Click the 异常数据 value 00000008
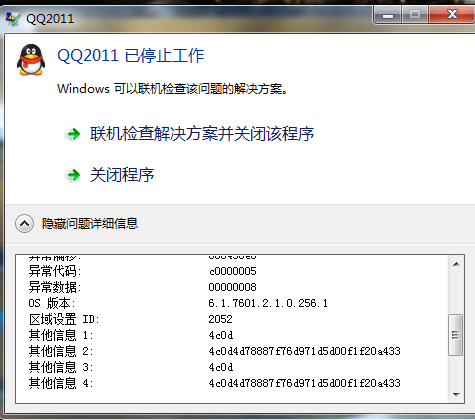The height and width of the screenshot is (420, 475). [232, 287]
